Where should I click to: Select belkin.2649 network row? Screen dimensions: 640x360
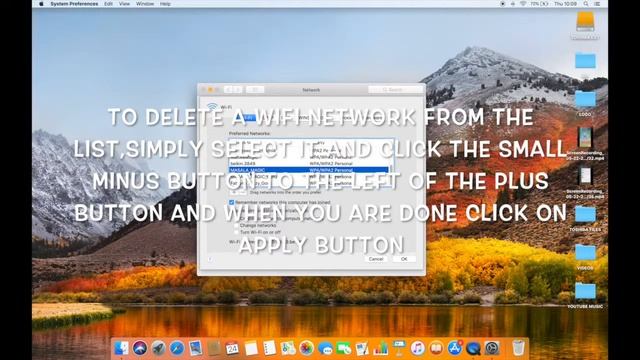pos(309,163)
